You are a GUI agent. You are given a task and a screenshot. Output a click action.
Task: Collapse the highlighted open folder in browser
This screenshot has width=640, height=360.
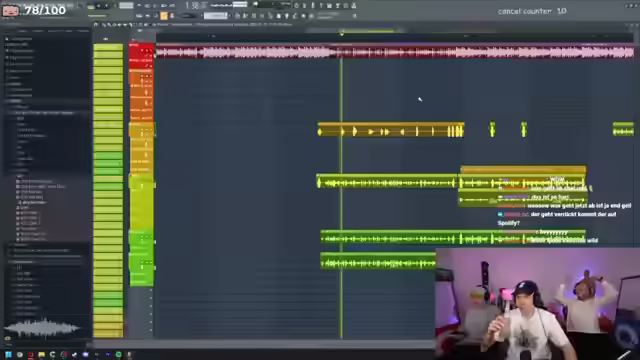point(11,113)
